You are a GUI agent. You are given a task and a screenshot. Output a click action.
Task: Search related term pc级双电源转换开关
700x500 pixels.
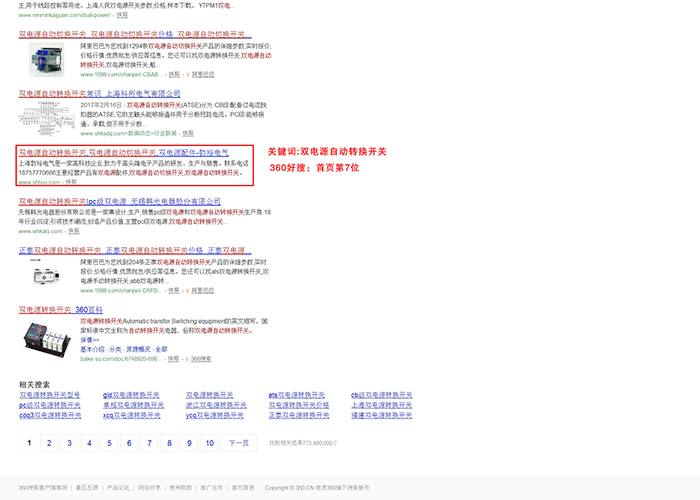coord(50,405)
